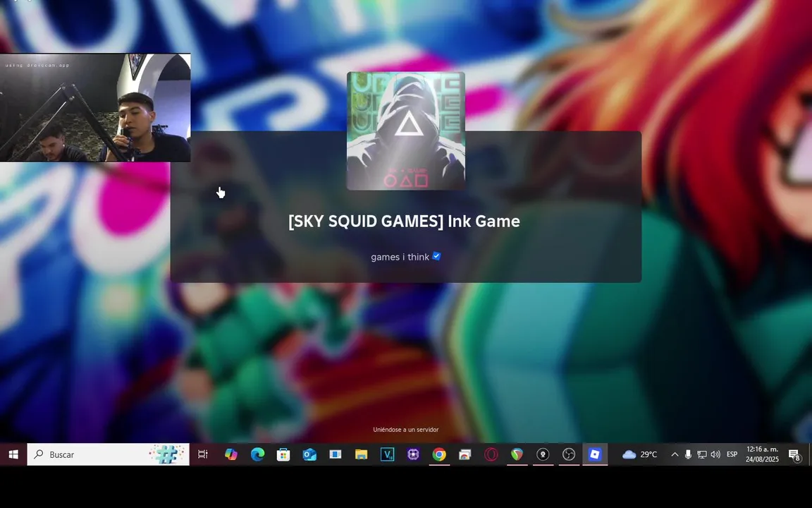Click the Buscar search box
Screen dimensions: 812x508
click(x=109, y=454)
